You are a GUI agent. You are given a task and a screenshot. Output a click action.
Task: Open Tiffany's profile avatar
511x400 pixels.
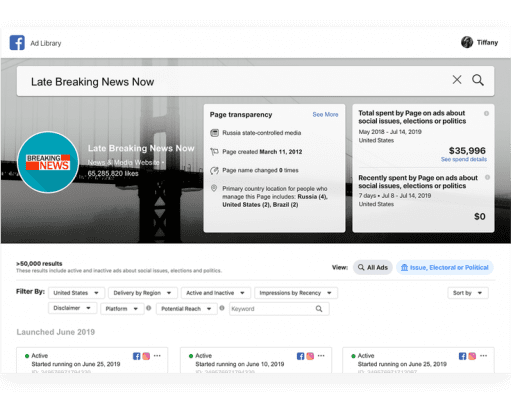[x=467, y=42]
